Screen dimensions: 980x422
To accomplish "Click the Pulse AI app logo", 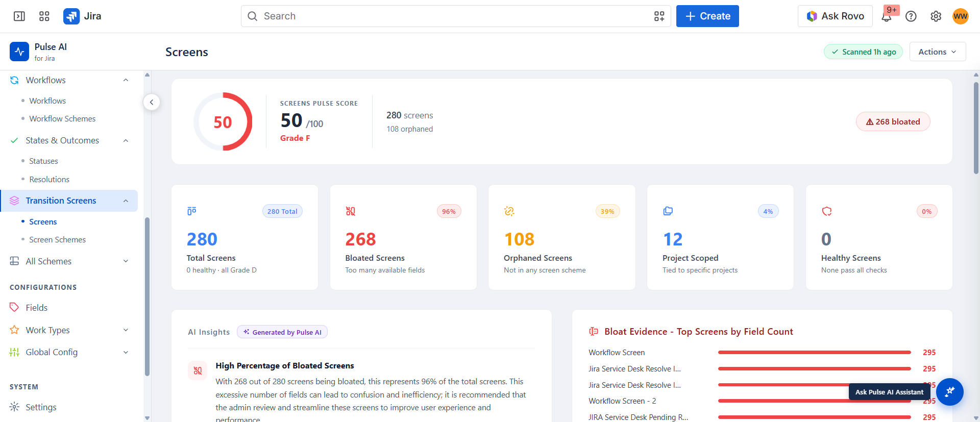I will tap(19, 52).
